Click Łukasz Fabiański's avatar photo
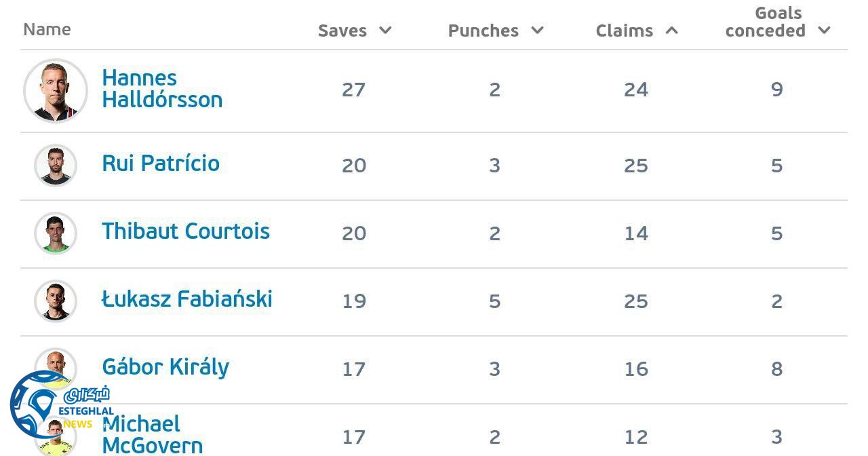The height and width of the screenshot is (456, 868). [56, 301]
